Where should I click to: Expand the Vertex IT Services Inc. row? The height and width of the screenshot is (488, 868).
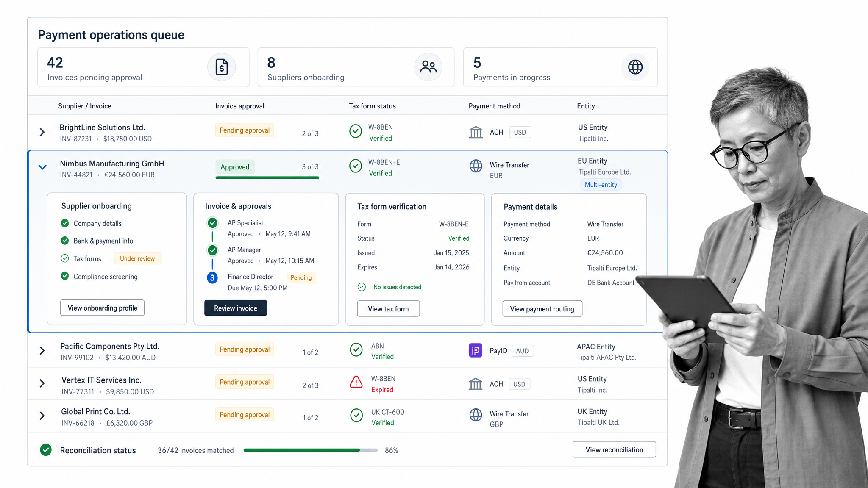click(x=42, y=383)
